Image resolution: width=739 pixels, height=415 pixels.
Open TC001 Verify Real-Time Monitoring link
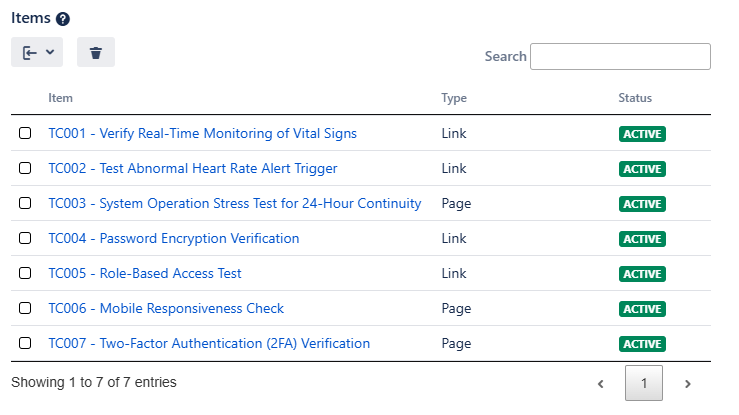[x=202, y=134]
